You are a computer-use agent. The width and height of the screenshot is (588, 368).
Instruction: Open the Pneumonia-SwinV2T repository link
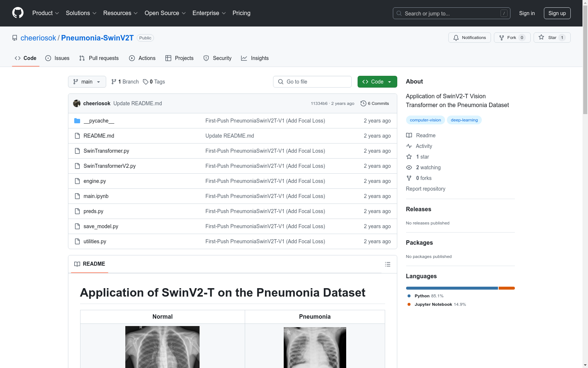point(97,38)
